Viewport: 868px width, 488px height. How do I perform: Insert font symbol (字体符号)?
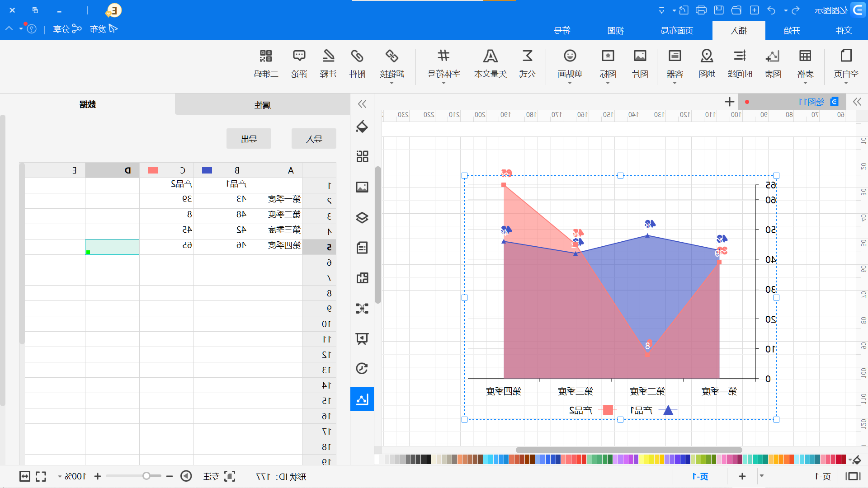pos(443,63)
